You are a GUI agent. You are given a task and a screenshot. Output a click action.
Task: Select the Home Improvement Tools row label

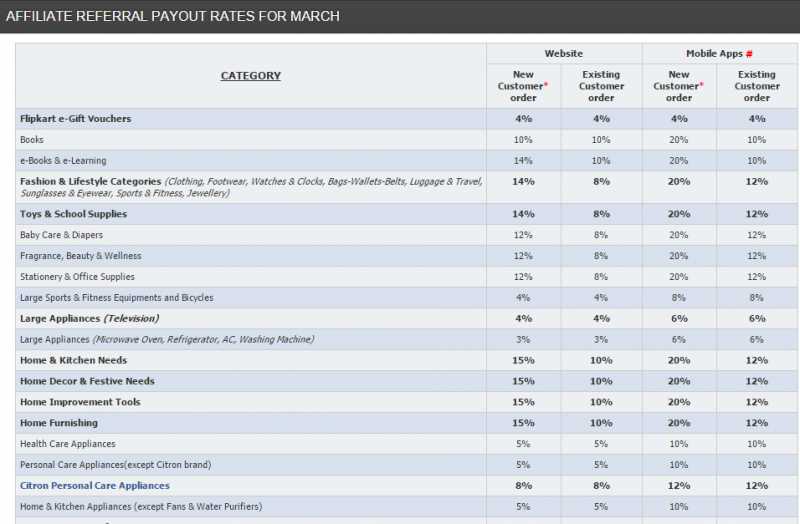click(x=80, y=402)
